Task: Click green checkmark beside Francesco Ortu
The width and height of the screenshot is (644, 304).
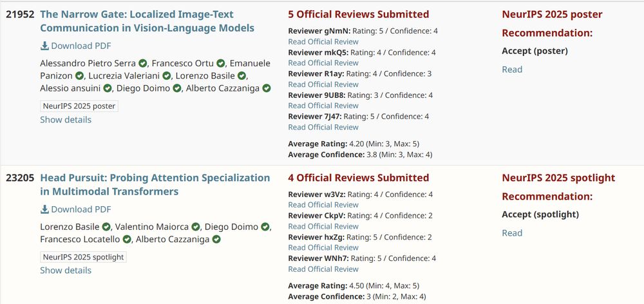Action: [220, 63]
